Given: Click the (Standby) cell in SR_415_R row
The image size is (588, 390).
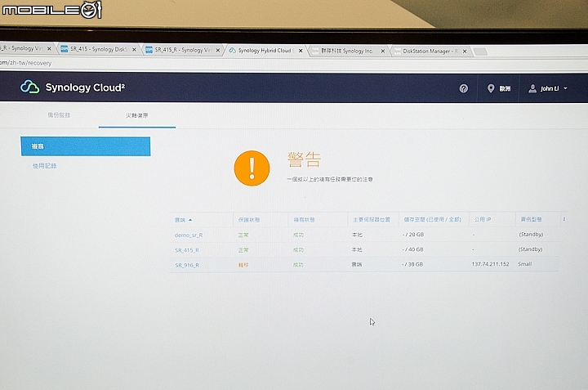Looking at the screenshot, I should coord(530,249).
